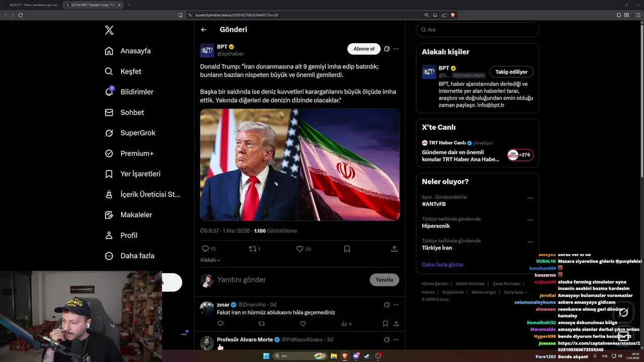Open Steam from taskbar

point(367,356)
